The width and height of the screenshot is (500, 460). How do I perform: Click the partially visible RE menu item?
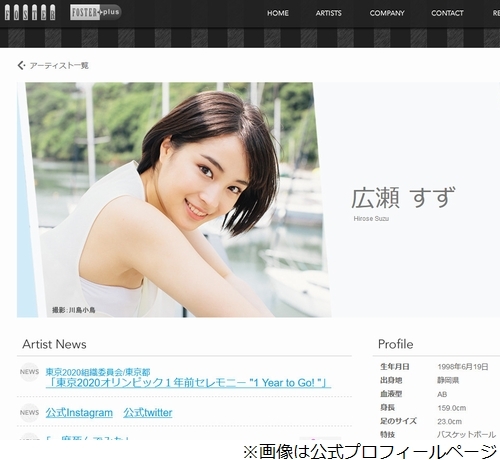[496, 13]
